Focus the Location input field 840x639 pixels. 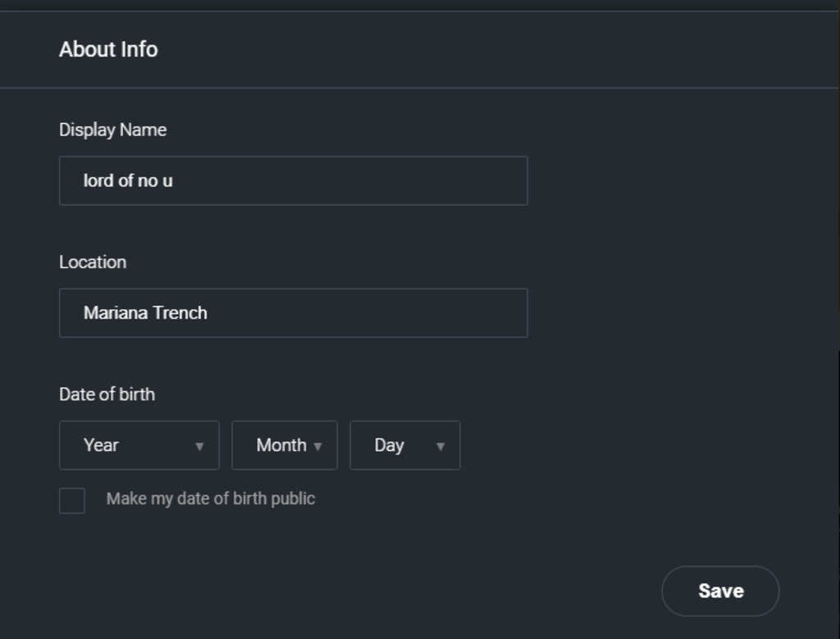[x=293, y=313]
